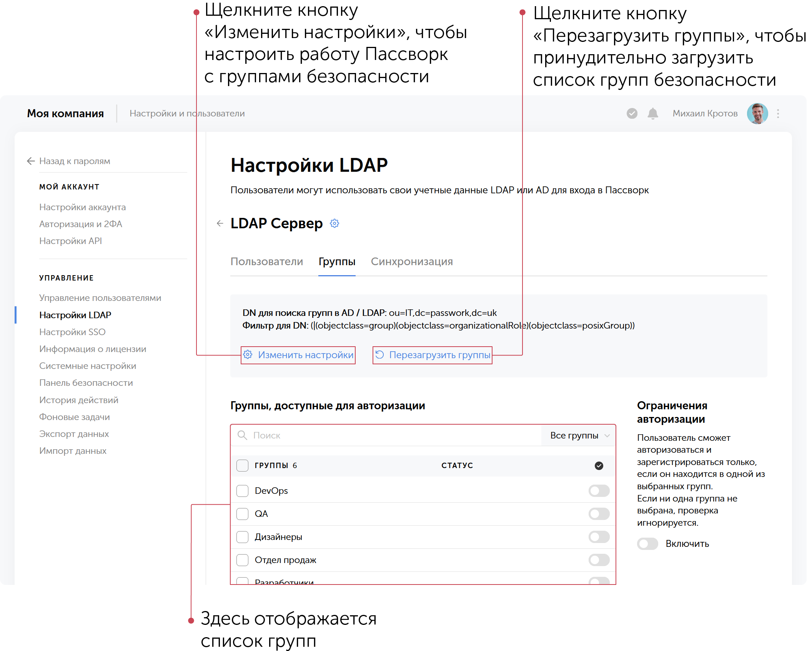Open Настройки SSO in the sidebar
Screen dimensions: 812x651
click(x=72, y=332)
